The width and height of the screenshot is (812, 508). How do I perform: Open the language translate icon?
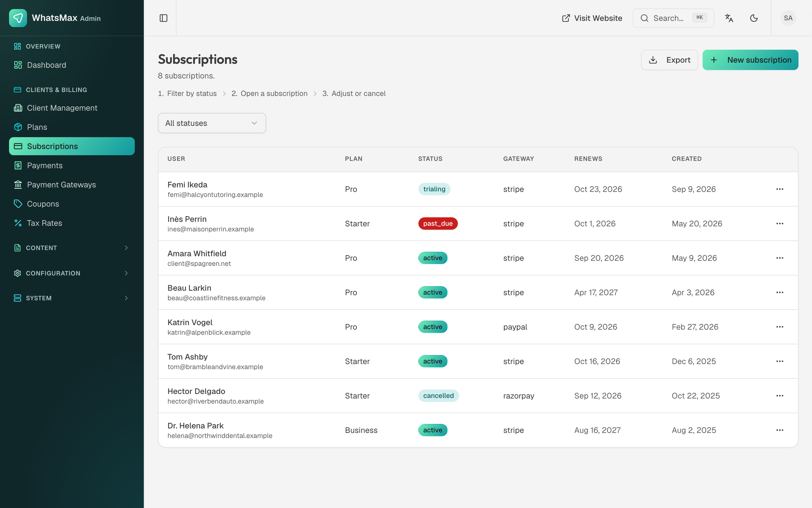click(729, 18)
